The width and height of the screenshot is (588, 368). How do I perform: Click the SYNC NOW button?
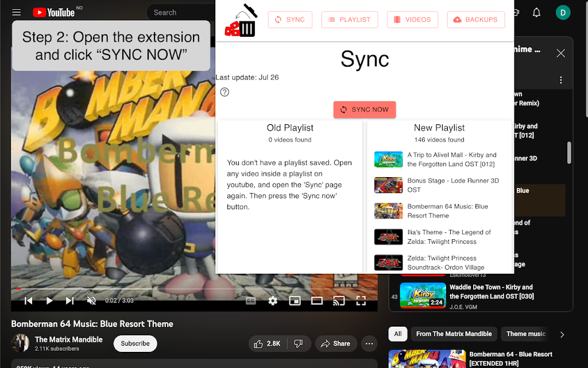tap(365, 110)
